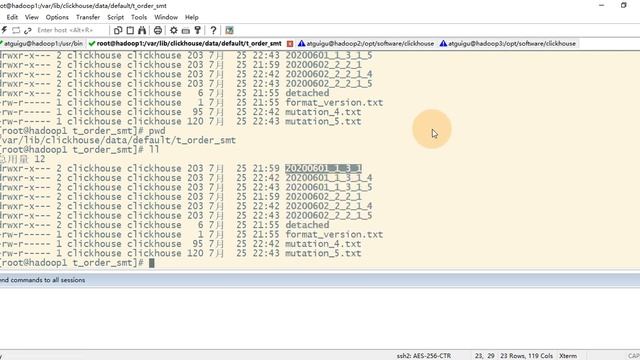The height and width of the screenshot is (360, 640).
Task: Click the keymap editor keyboard icon
Action: 186,30
